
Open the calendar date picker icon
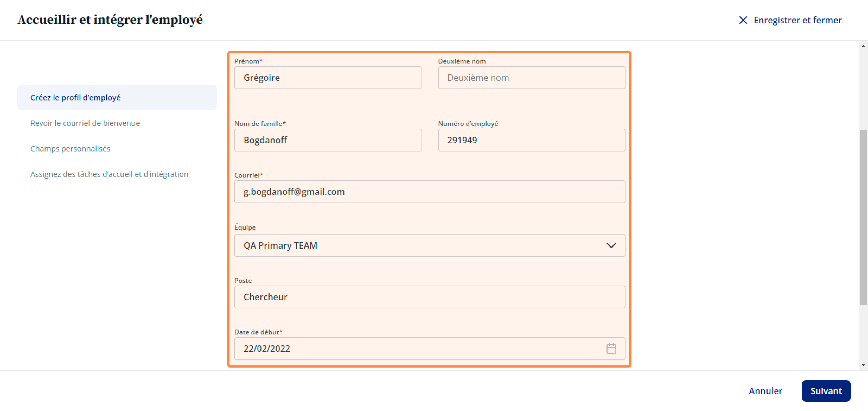coord(611,348)
